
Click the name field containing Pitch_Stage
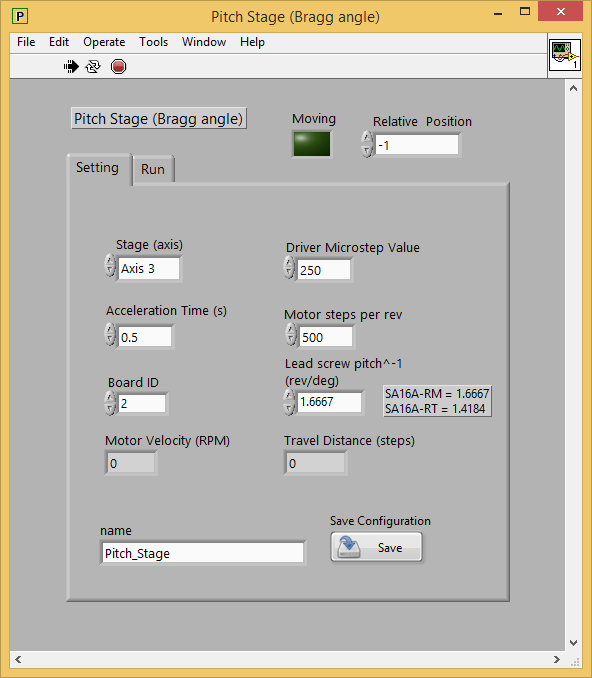[202, 553]
